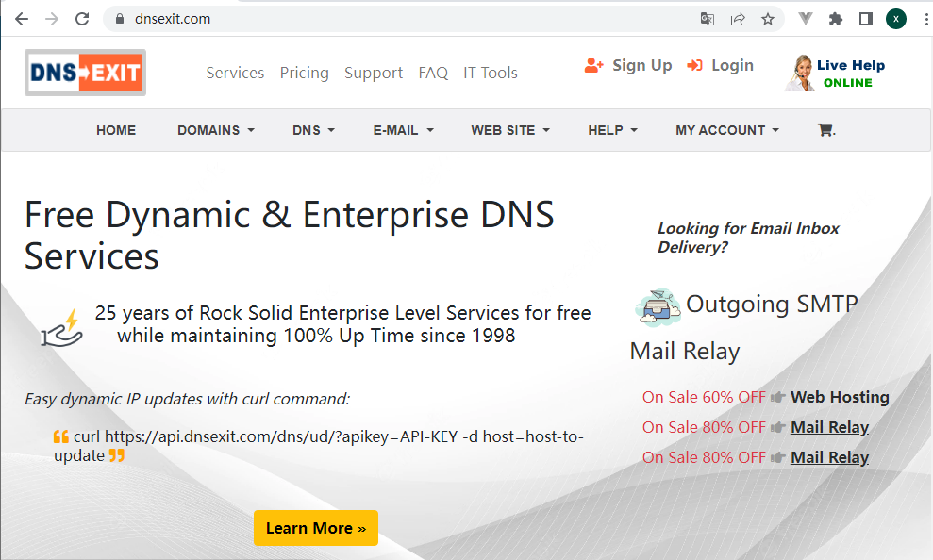Click the Live Help ONLINE text
Screen dimensions: 933x560
point(850,74)
